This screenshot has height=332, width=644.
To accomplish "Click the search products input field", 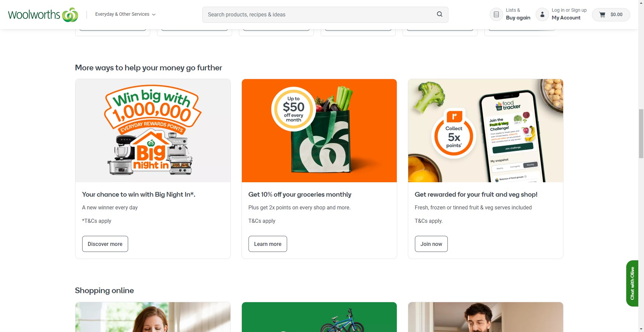I will (319, 15).
